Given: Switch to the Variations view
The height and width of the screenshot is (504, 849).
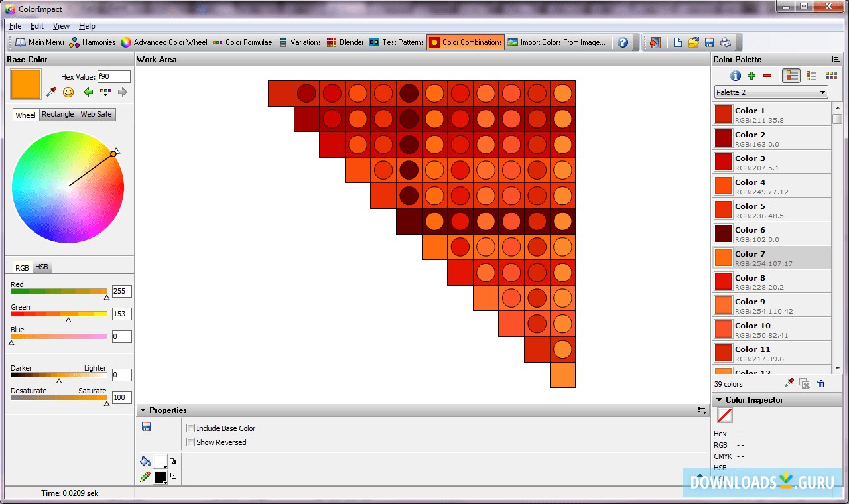Looking at the screenshot, I should tap(300, 42).
